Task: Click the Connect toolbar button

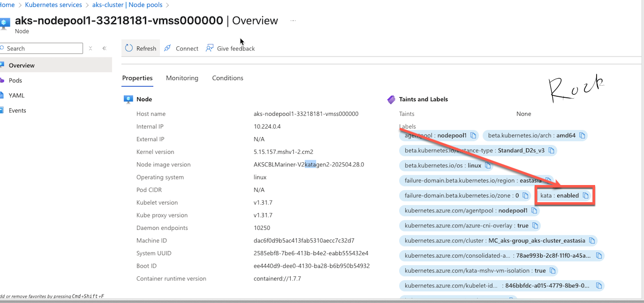Action: 181,48
